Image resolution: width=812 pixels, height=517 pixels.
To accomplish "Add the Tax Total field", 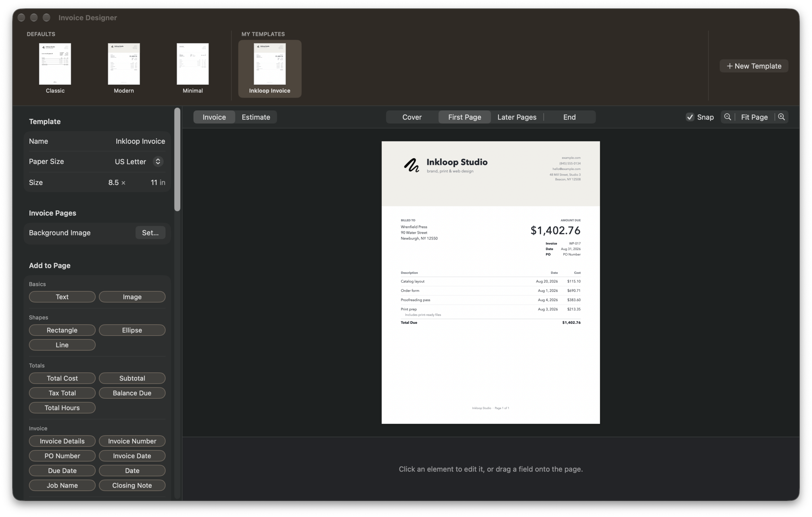I will point(62,393).
